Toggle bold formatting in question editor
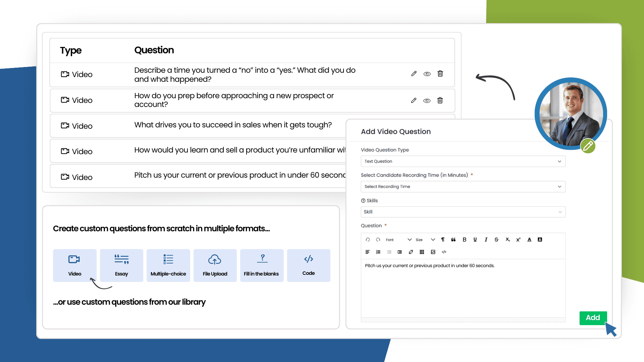The image size is (644, 362). click(465, 240)
